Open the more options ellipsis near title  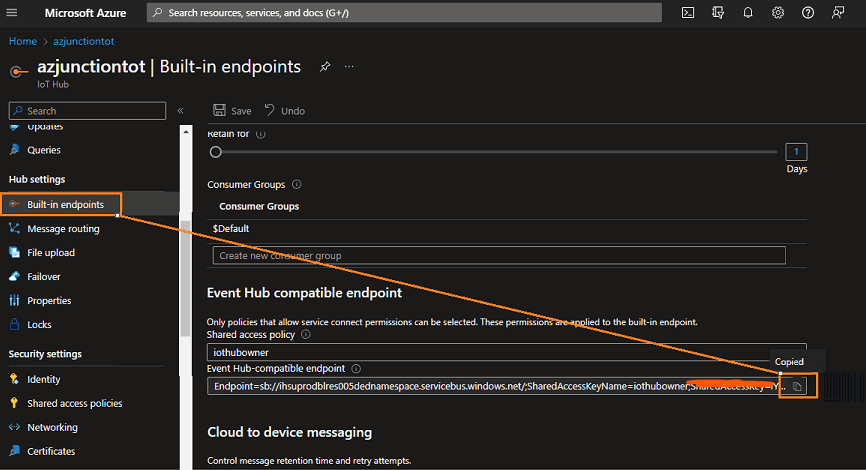coord(349,67)
